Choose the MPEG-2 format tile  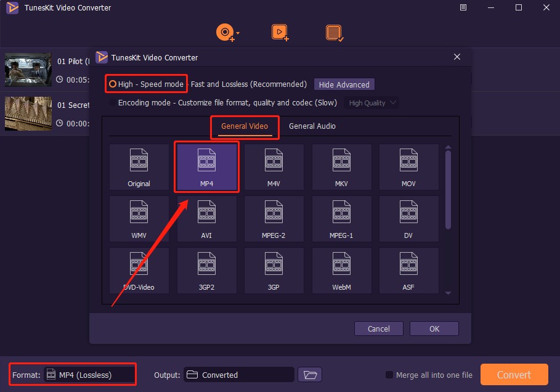[274, 219]
